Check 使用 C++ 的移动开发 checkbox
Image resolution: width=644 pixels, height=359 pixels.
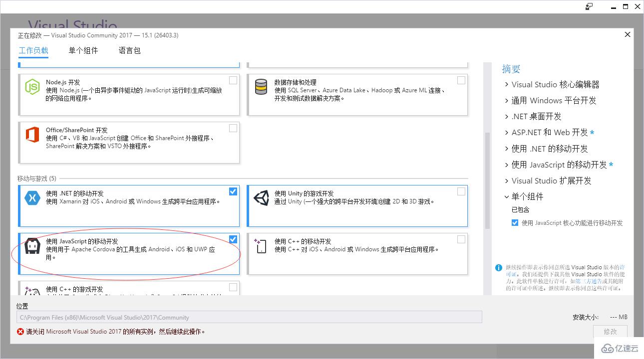461,239
